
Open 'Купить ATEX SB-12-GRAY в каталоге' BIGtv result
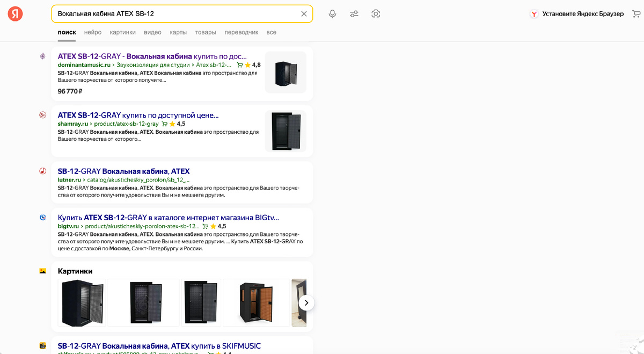point(168,218)
